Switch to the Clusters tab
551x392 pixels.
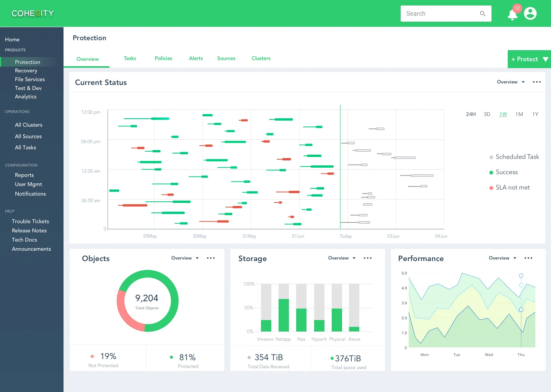[x=261, y=58]
